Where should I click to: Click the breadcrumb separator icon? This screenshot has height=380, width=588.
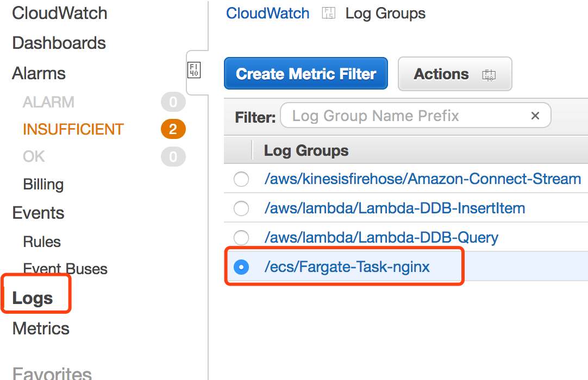click(328, 14)
